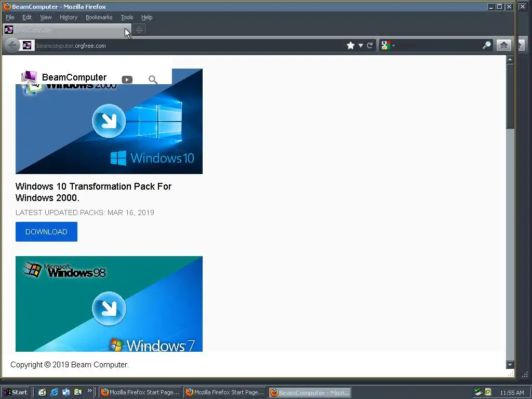Click the Windows 2000 to Windows 10 banner
The image size is (532, 399).
point(109,122)
